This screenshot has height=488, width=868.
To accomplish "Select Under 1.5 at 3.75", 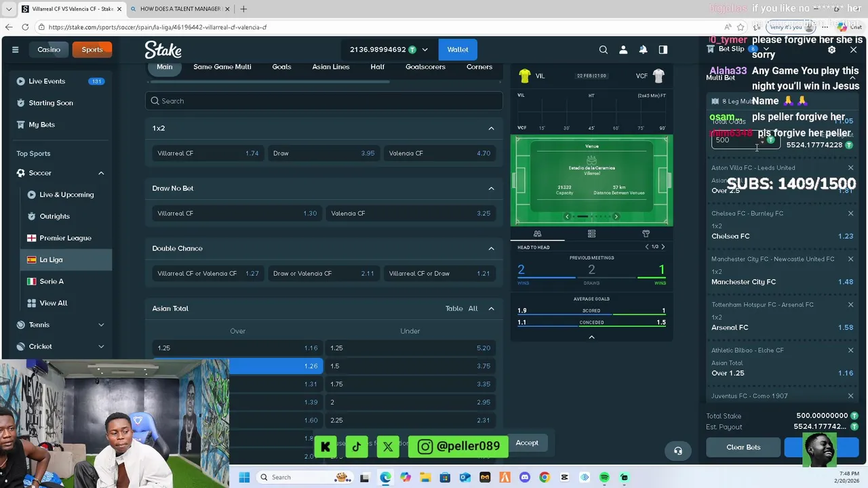I will point(410,366).
